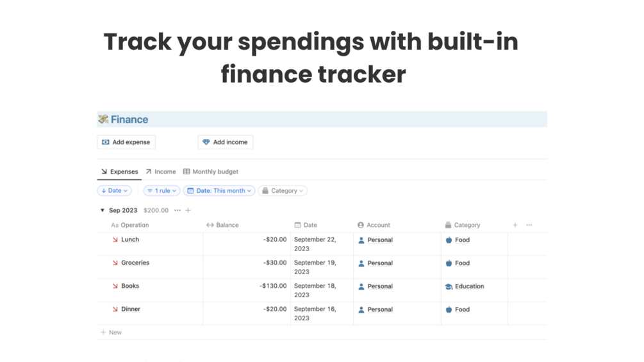Viewport: 644px width, 362px height.
Task: Click the graduation cap Education category icon
Action: coord(449,286)
